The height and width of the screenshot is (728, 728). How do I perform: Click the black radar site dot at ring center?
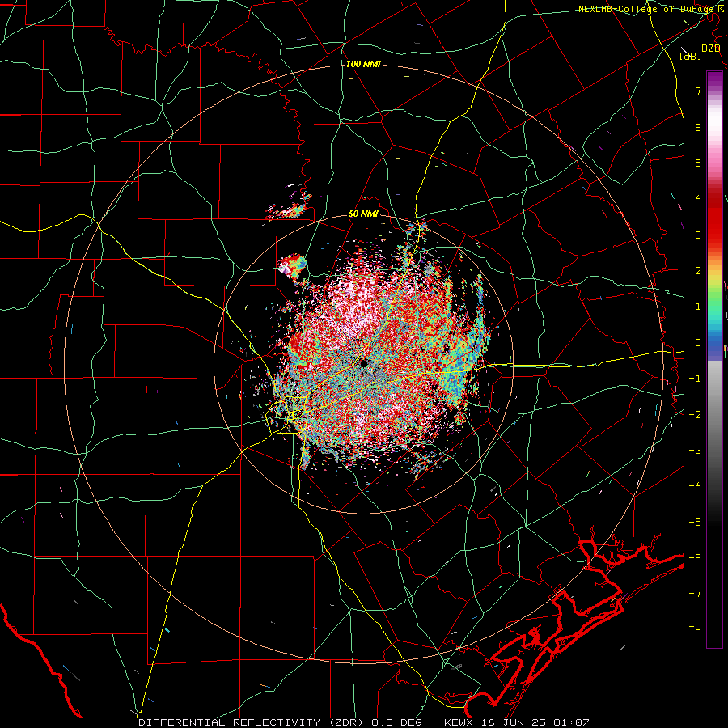coord(363,363)
